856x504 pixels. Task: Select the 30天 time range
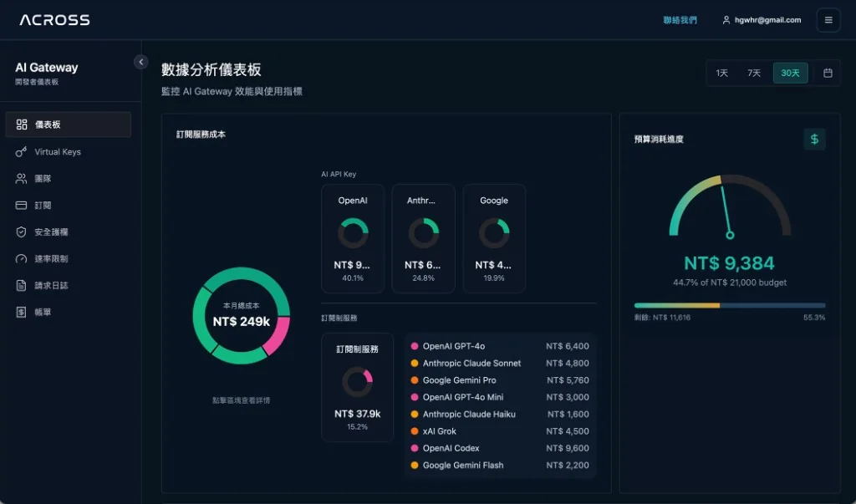[790, 73]
